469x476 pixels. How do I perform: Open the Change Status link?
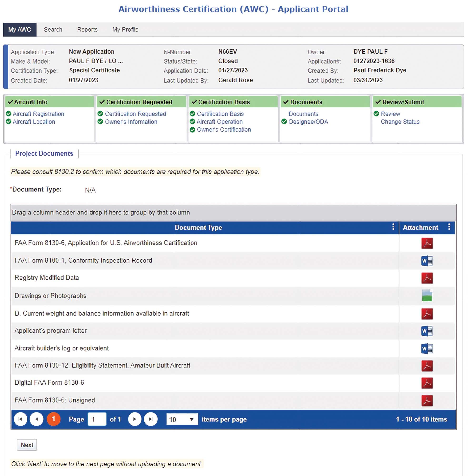click(x=400, y=122)
